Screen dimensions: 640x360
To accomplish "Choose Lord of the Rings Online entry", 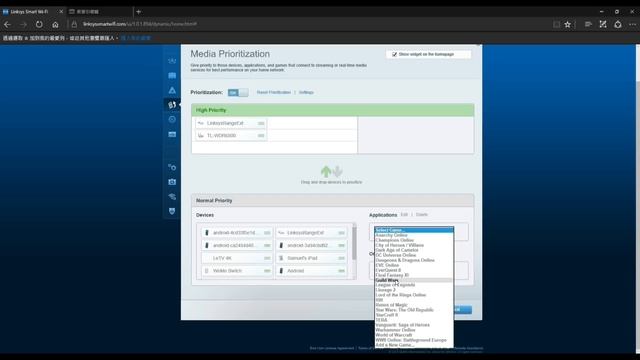I will (x=413, y=295).
